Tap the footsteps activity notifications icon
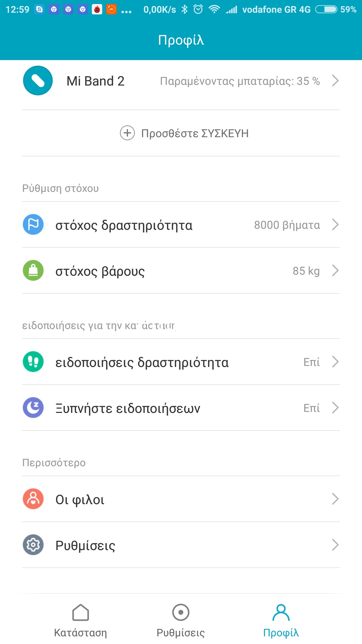 click(33, 362)
